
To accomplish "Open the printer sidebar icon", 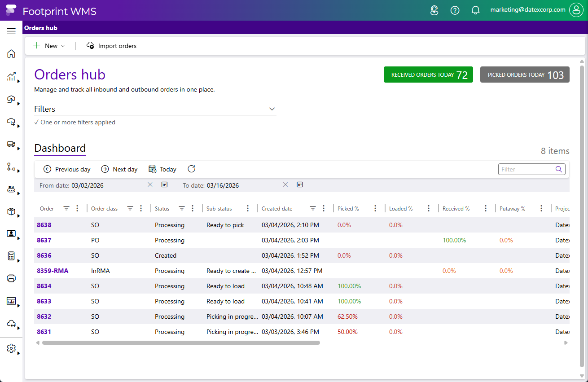I will (11, 278).
